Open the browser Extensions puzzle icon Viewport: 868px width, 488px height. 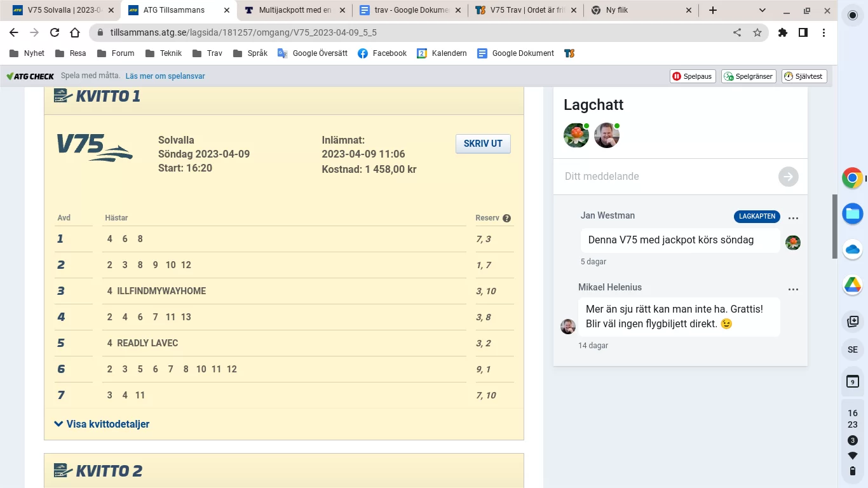(783, 32)
